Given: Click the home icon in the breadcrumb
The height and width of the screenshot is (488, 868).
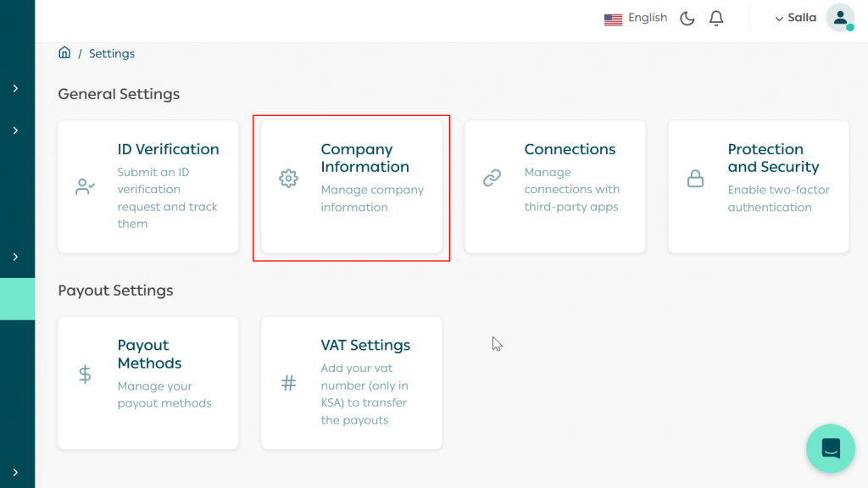Looking at the screenshot, I should click(x=64, y=53).
